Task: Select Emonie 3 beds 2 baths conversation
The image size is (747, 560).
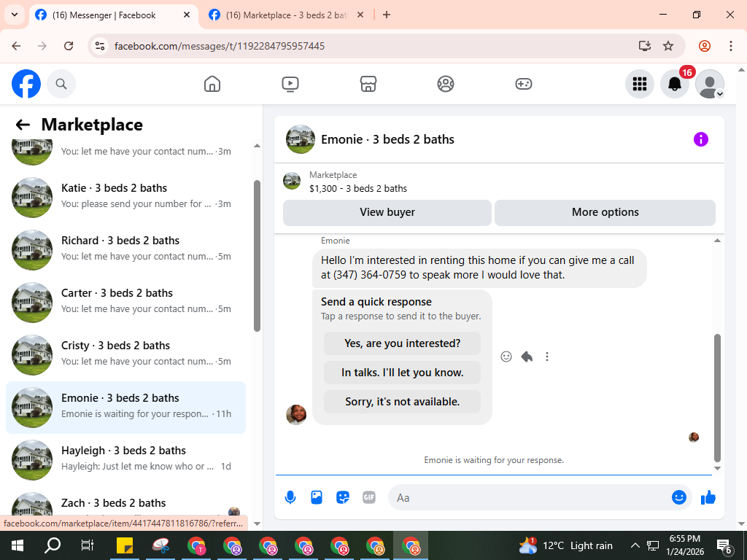Action: pyautogui.click(x=125, y=407)
